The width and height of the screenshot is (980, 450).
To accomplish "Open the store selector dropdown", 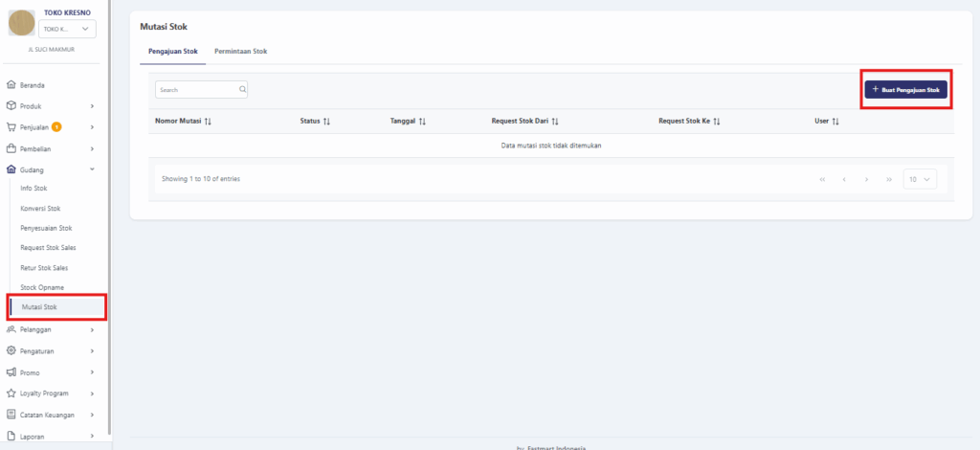I will click(67, 30).
